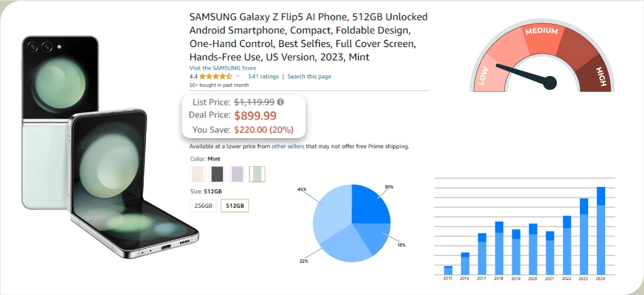The height and width of the screenshot is (295, 644).
Task: Select the Mint color swatch
Action: pyautogui.click(x=256, y=174)
